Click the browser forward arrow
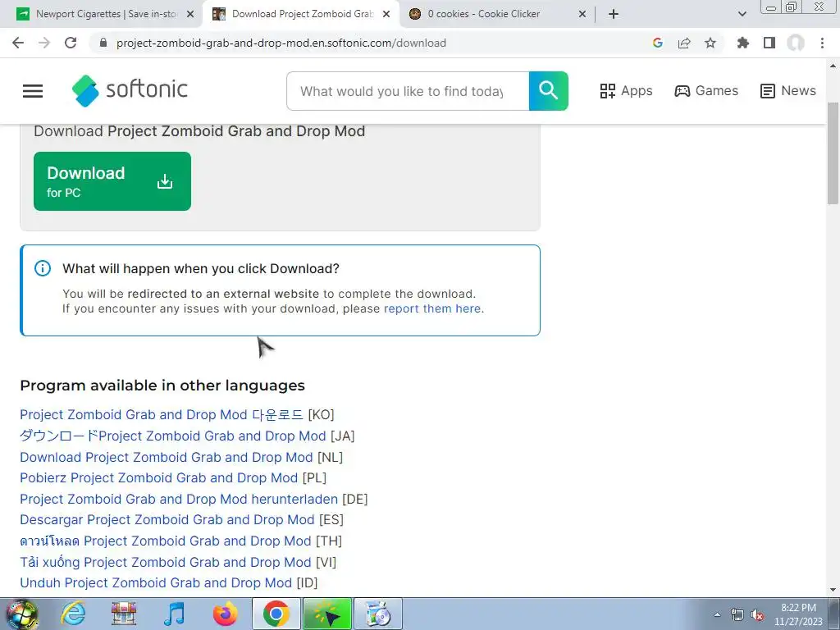The width and height of the screenshot is (840, 630). click(44, 43)
